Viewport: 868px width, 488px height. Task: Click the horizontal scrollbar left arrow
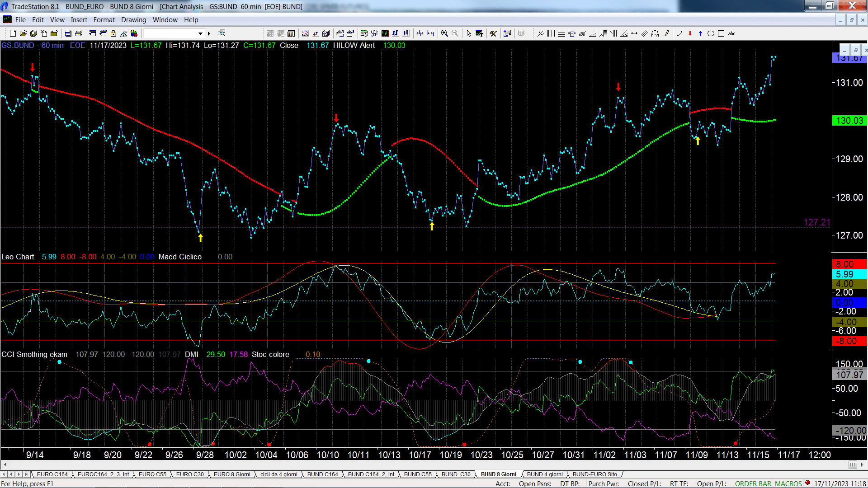point(5,465)
